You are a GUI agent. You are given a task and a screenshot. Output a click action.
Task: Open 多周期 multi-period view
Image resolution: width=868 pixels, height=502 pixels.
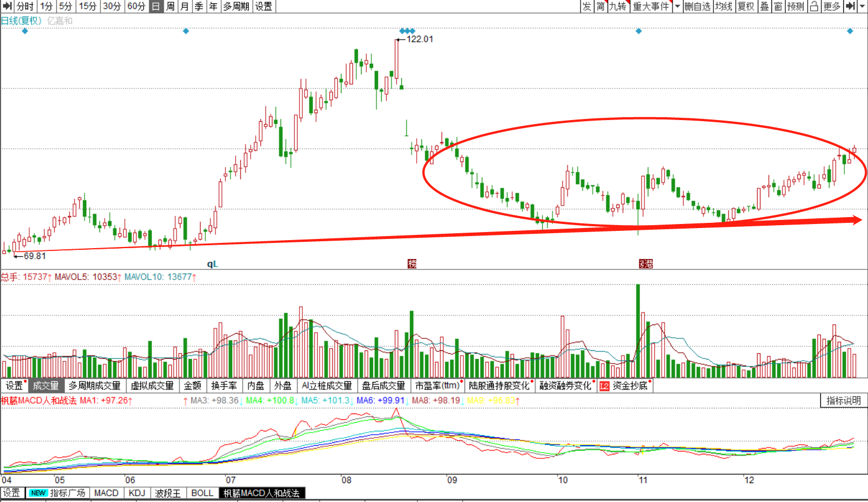(x=236, y=6)
